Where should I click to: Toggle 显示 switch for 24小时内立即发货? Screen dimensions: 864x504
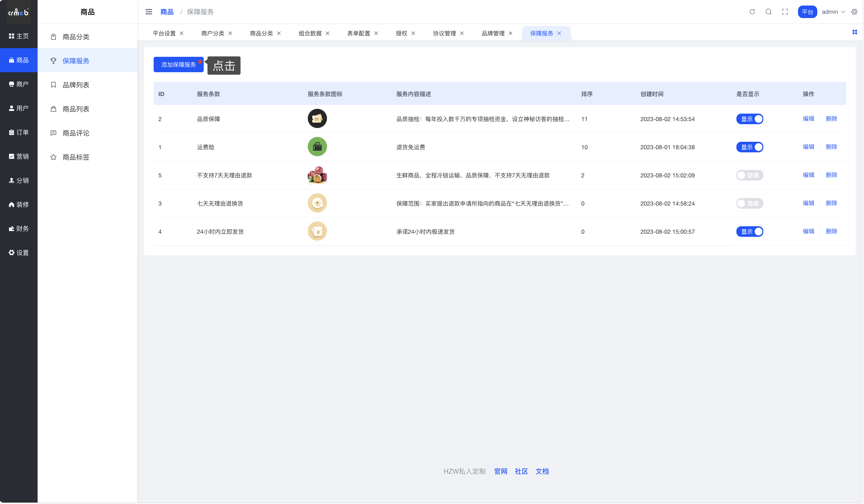[x=749, y=232]
